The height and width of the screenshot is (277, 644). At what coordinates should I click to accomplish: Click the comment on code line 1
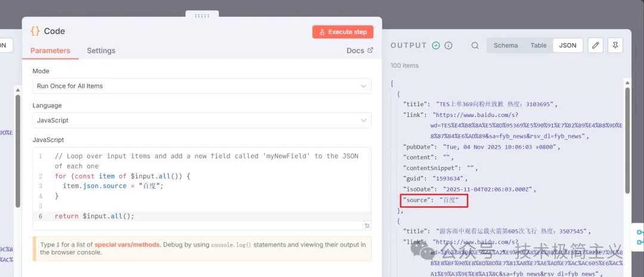click(206, 161)
